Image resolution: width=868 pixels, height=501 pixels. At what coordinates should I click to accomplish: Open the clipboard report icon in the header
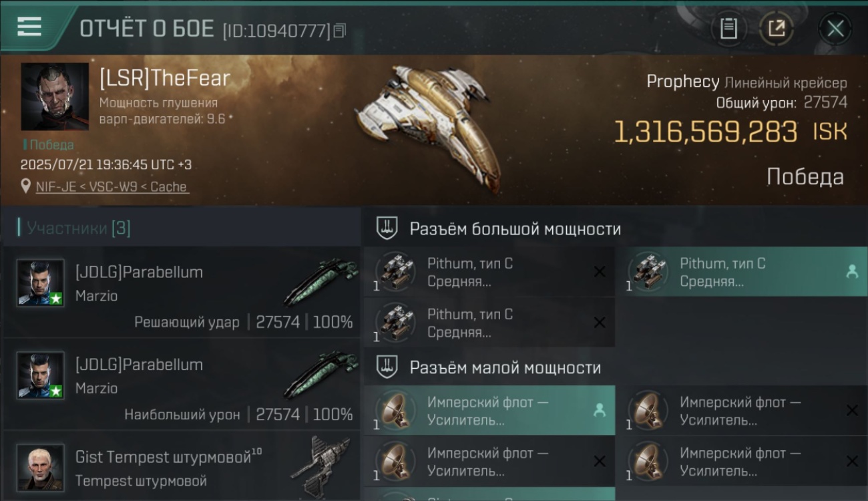coord(728,29)
